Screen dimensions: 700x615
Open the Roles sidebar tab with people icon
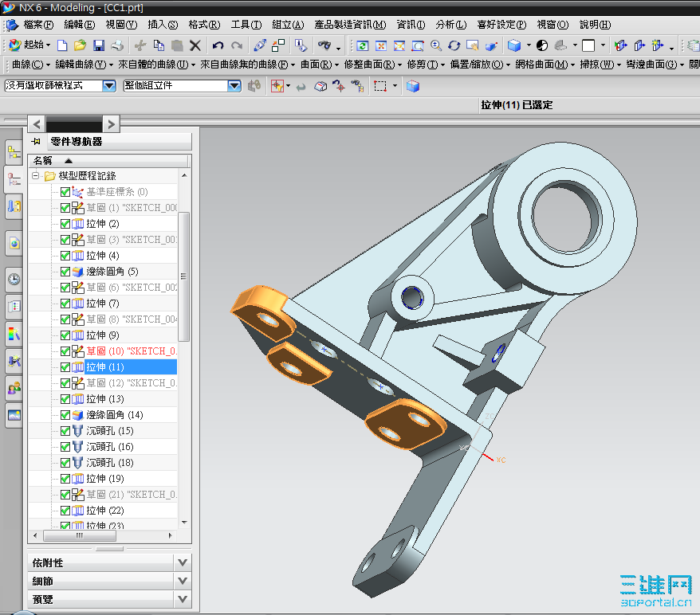[14, 388]
